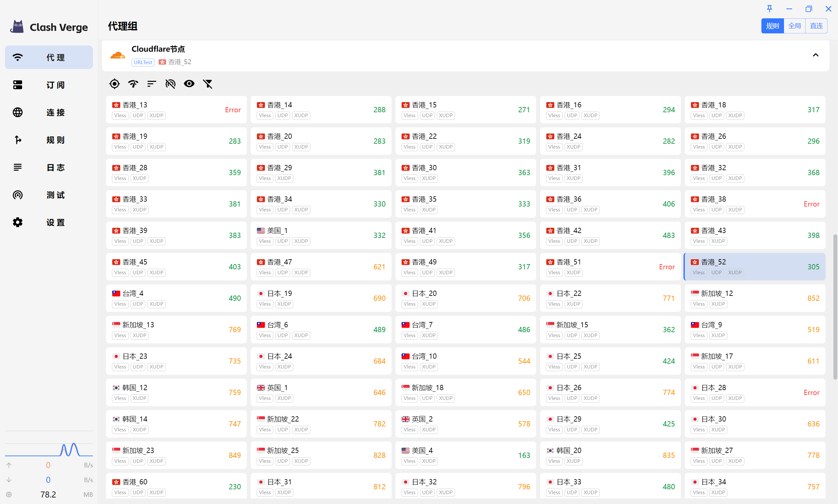Select proxy node 台湾_4

176,298
